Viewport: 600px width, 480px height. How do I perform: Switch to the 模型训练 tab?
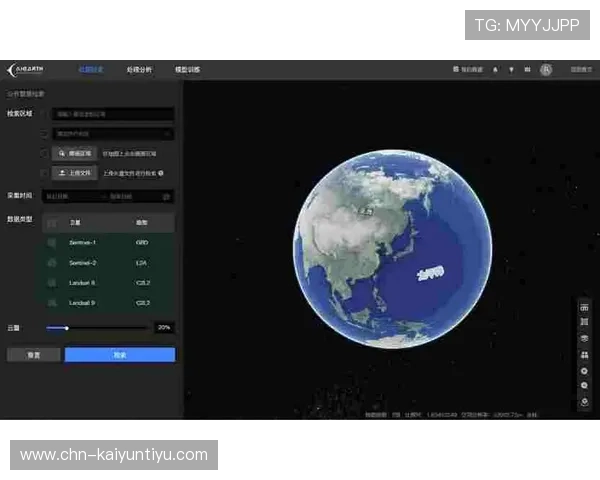187,70
